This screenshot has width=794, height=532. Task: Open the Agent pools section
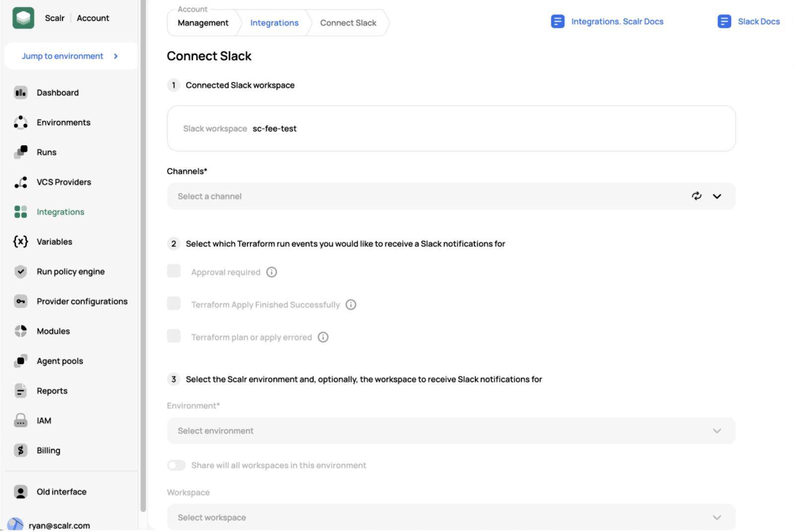[60, 361]
